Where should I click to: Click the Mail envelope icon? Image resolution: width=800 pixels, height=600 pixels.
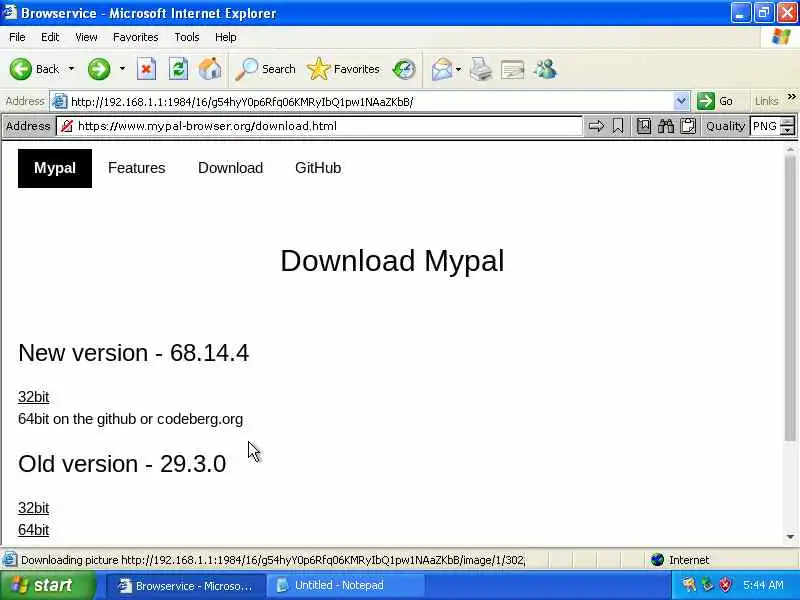coord(441,69)
